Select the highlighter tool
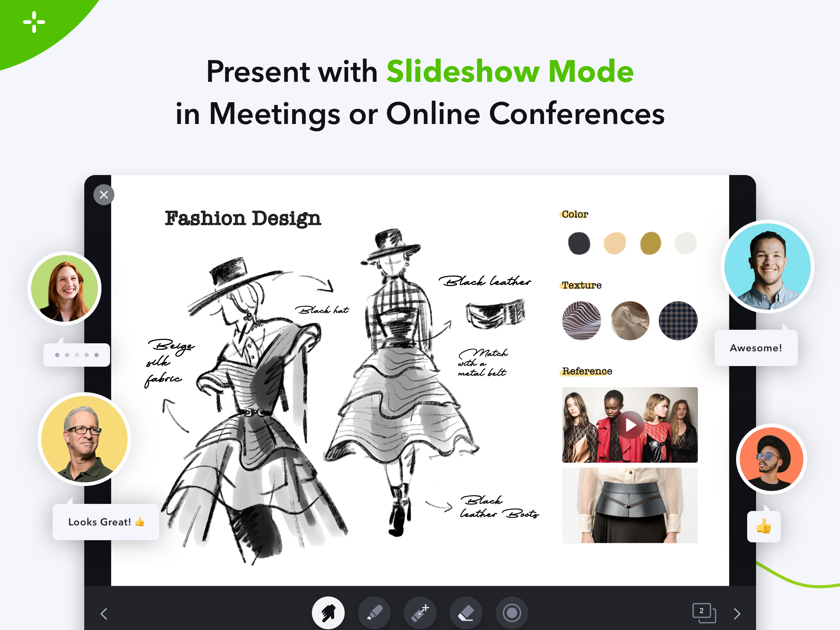The height and width of the screenshot is (630, 840). 374,612
